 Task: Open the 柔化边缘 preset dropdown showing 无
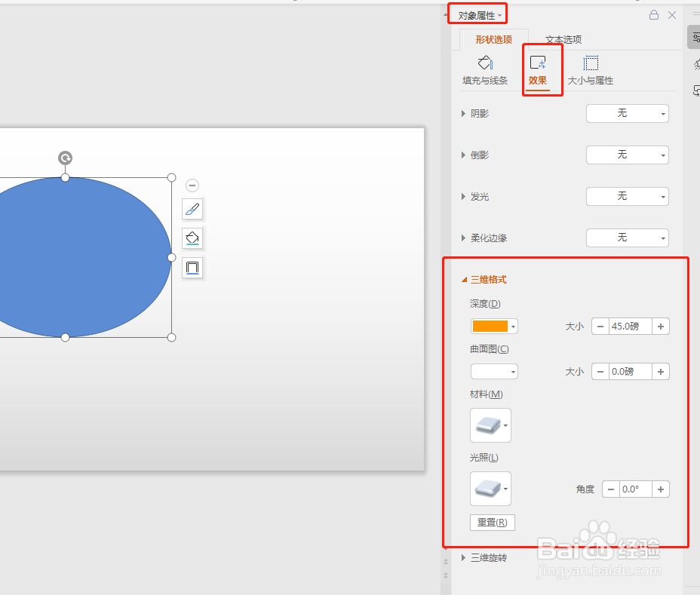[x=628, y=238]
